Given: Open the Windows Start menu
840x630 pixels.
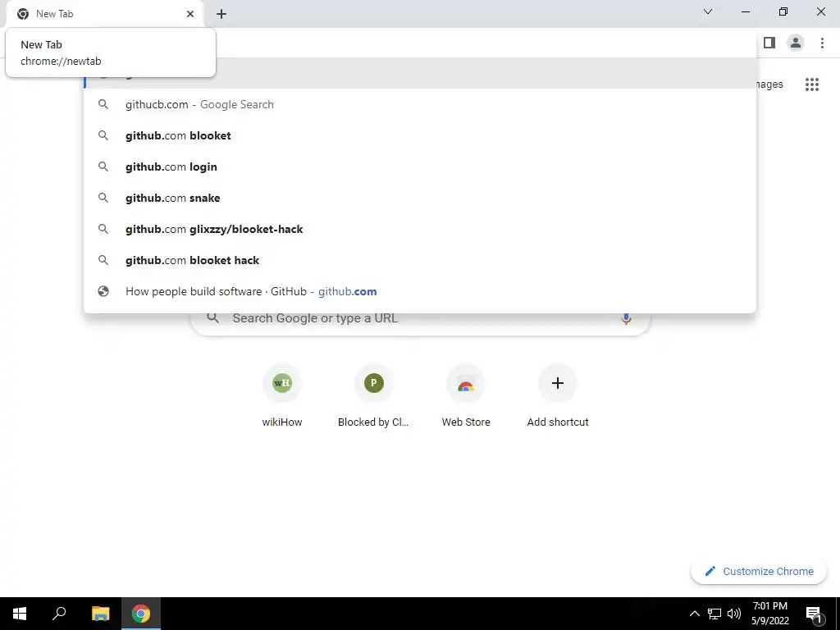Looking at the screenshot, I should 20,614.
